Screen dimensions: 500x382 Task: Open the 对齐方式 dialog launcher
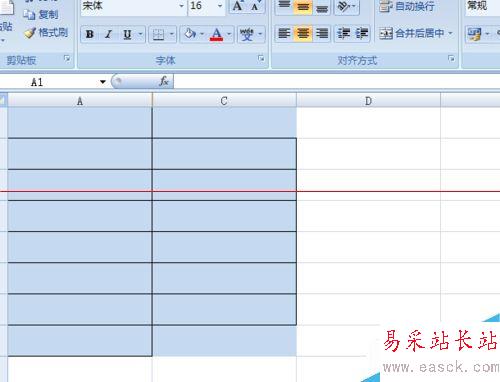coord(451,59)
